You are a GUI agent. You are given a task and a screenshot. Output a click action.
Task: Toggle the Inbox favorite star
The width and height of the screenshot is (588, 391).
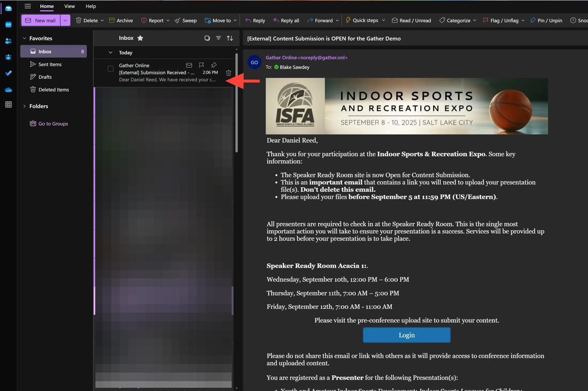140,38
